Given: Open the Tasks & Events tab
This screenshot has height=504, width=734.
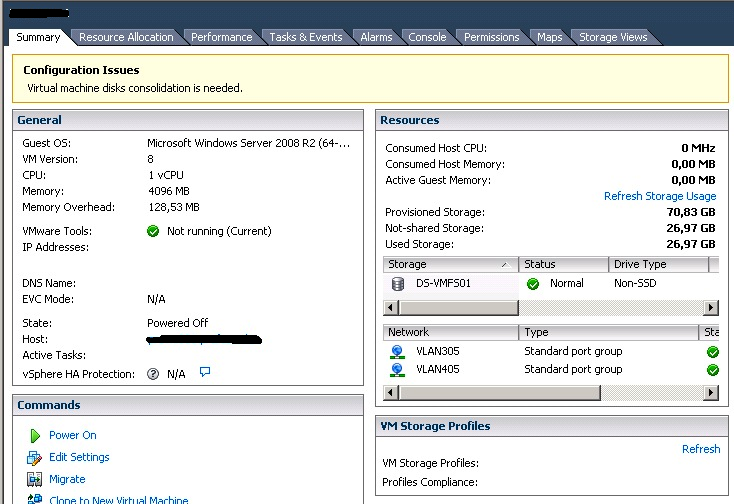Looking at the screenshot, I should (x=306, y=37).
